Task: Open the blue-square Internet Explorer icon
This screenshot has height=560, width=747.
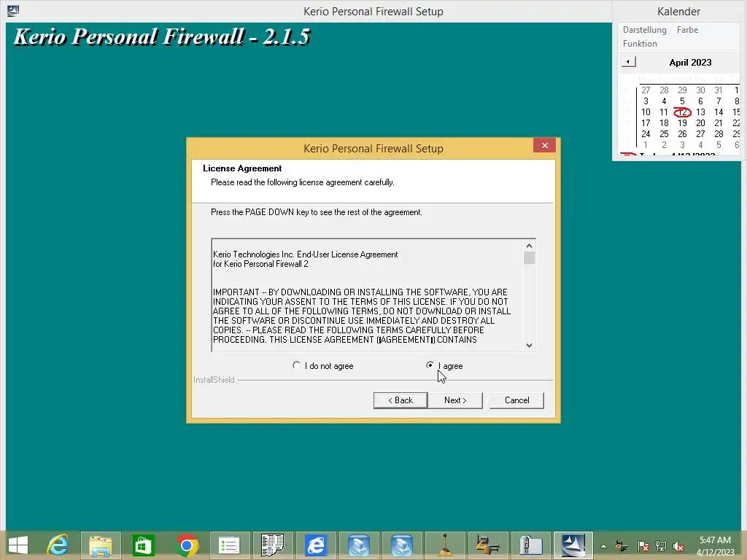Action: click(315, 545)
